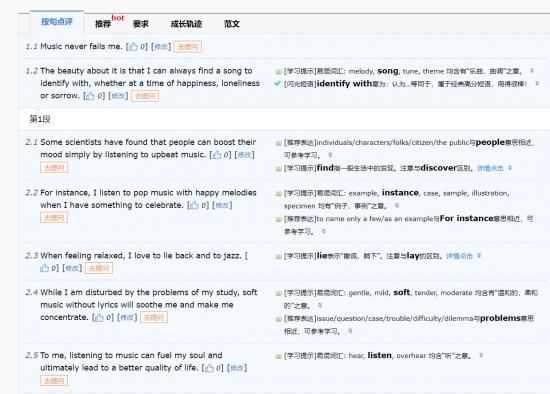Expand the For instance expression tip arrow
Viewport: 550px width, 394px height.
[x=323, y=231]
